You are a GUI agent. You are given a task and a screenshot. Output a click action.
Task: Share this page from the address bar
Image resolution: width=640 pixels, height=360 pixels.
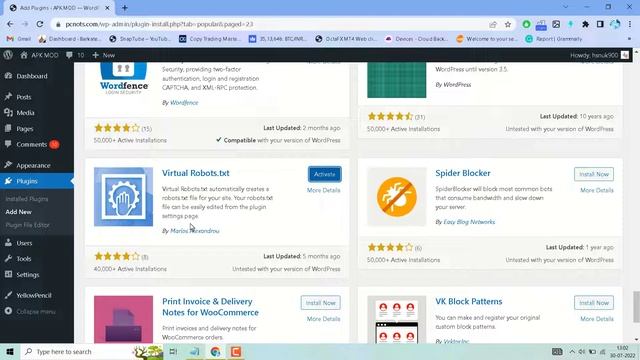[x=493, y=24]
